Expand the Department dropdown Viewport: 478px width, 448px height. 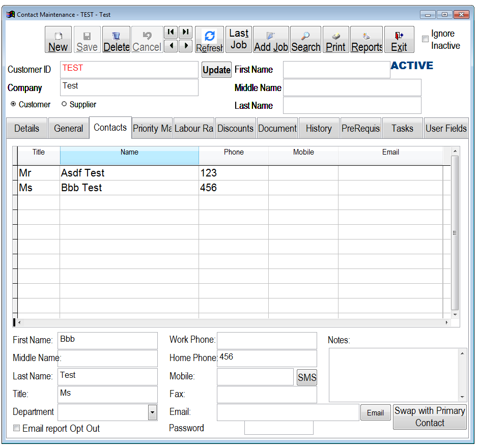[x=152, y=412]
